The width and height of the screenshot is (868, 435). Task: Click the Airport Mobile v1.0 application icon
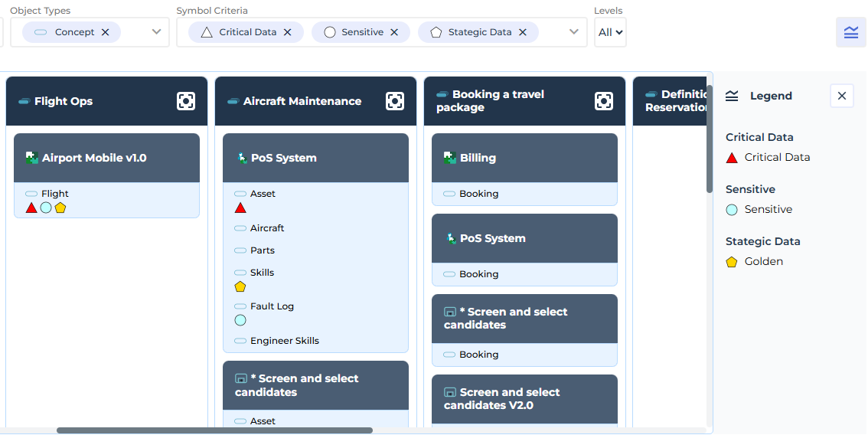[x=32, y=158]
